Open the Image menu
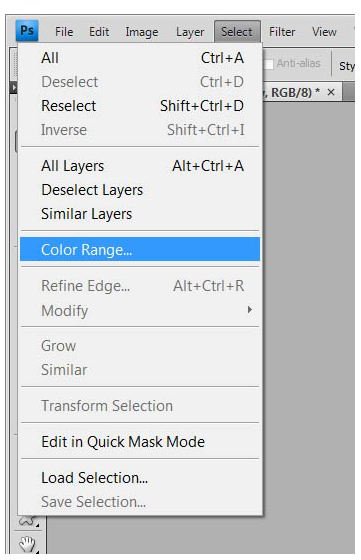 (x=142, y=32)
